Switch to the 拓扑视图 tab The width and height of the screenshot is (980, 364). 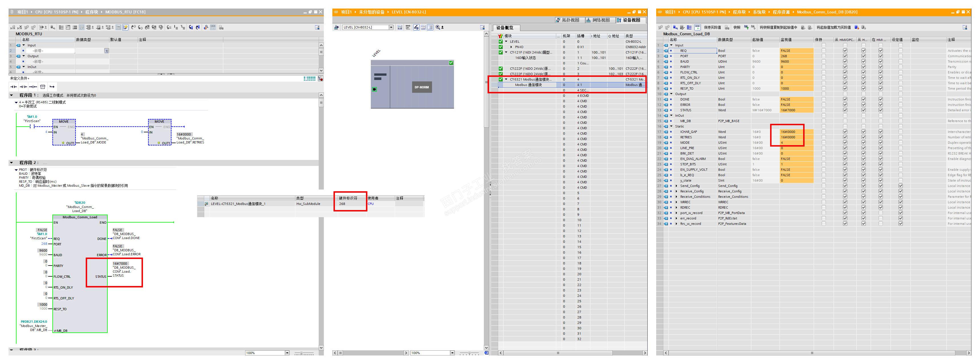(567, 20)
